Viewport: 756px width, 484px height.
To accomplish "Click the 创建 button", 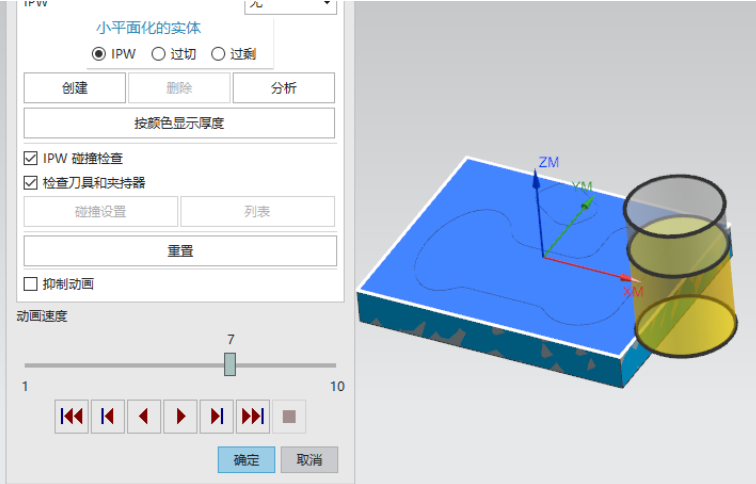I will click(75, 88).
